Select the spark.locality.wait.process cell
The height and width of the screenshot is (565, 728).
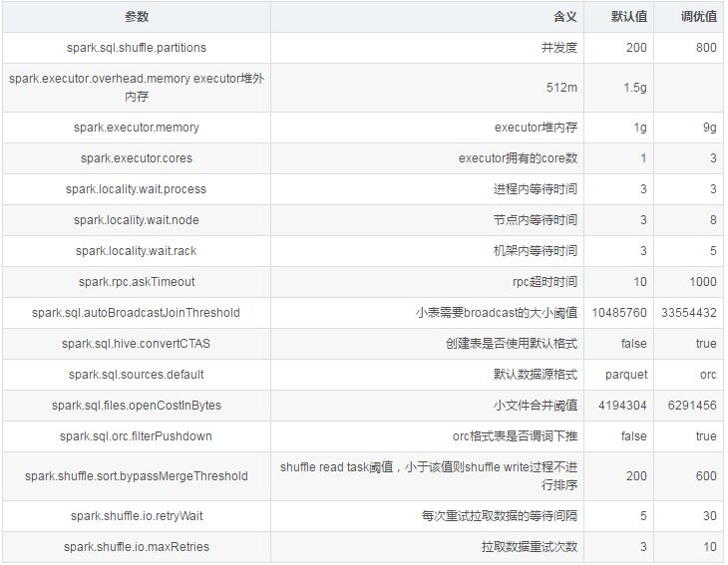coord(136,189)
